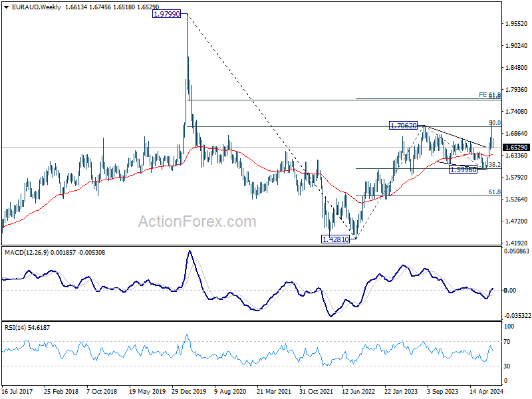
Task: Select the FE 61.8 Fibonacci label
Action: 489,95
